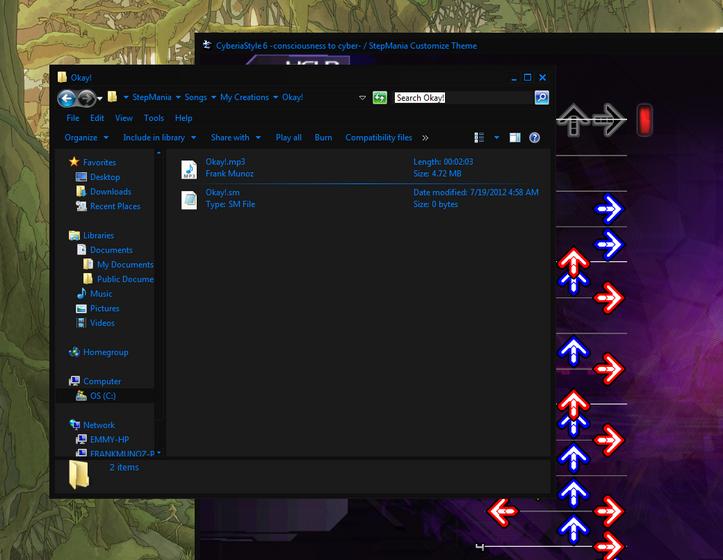
Task: Click the folder icon in address bar
Action: [x=112, y=97]
